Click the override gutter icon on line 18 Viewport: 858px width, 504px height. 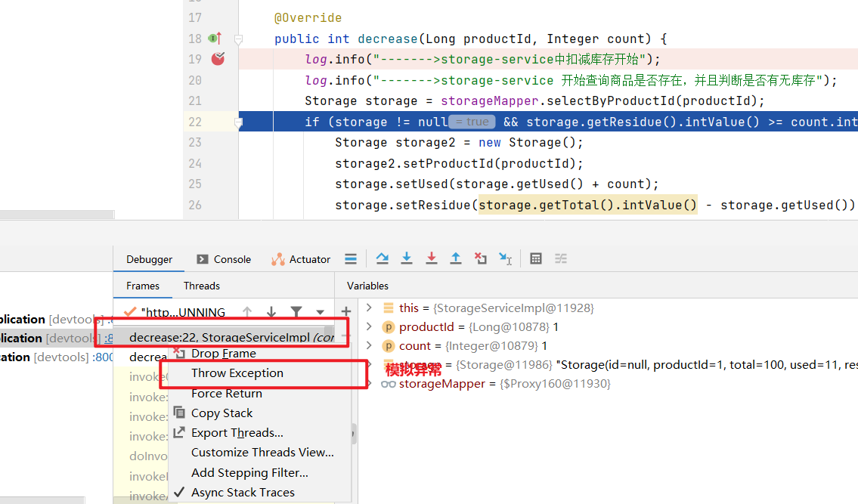click(x=215, y=39)
